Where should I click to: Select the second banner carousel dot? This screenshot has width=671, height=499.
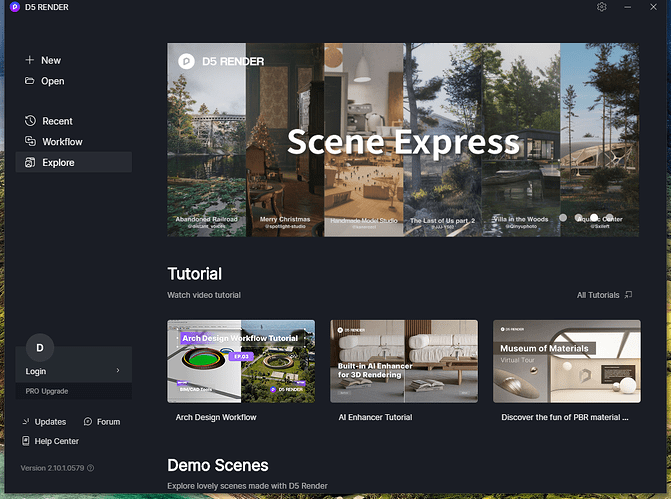click(579, 217)
